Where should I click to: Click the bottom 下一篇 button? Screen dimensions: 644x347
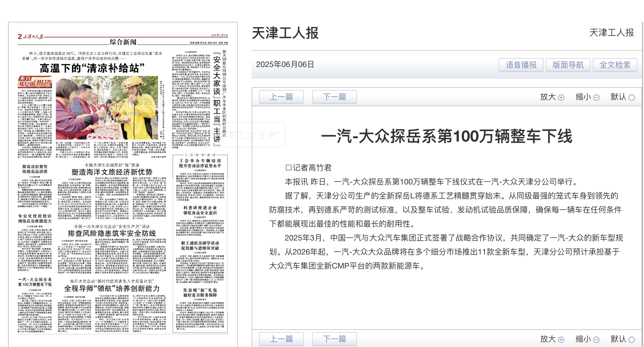pyautogui.click(x=335, y=339)
